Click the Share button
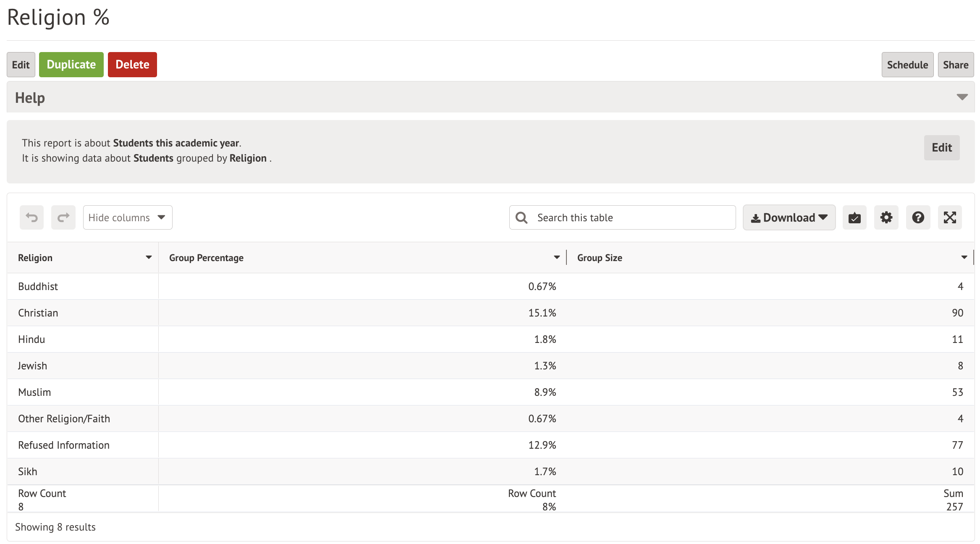Screen dimensions: 980x544 pos(956,65)
